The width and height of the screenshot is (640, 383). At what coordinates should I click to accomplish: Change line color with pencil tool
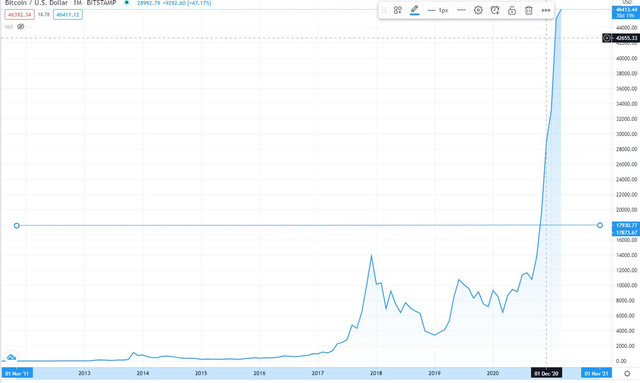click(x=415, y=10)
